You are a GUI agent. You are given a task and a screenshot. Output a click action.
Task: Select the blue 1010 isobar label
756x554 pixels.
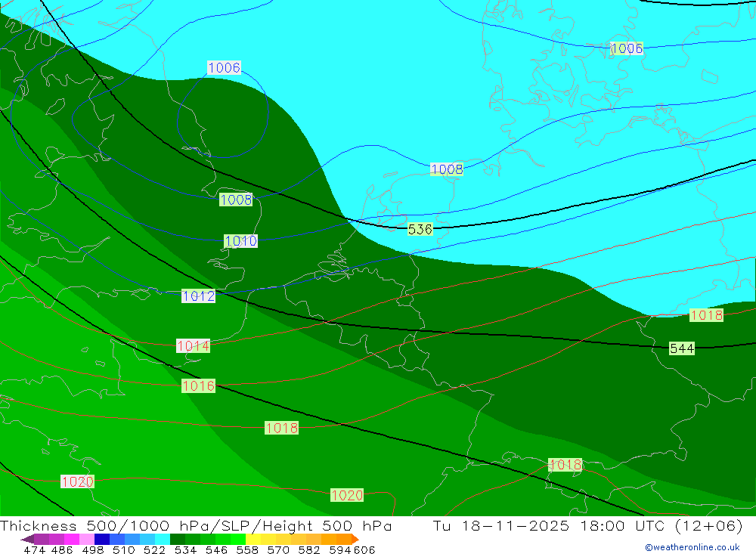(240, 240)
